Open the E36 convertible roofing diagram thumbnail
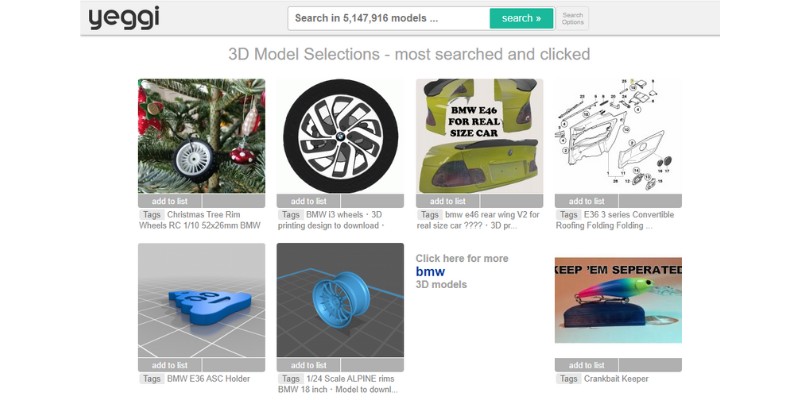 click(x=618, y=136)
